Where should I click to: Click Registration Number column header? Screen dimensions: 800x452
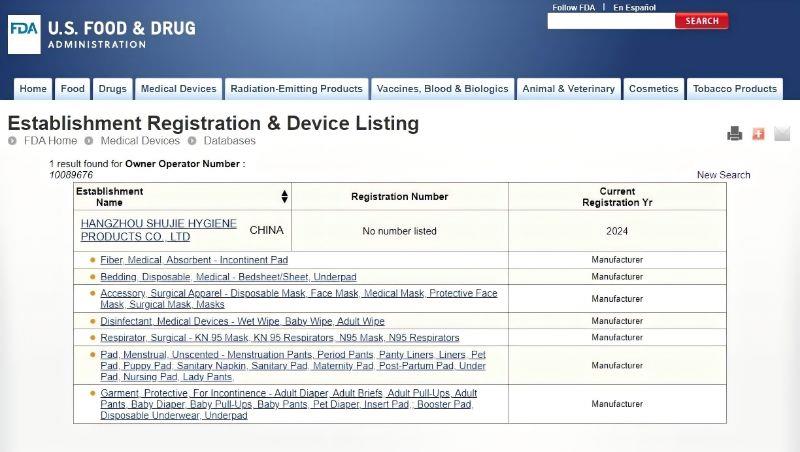click(x=399, y=196)
